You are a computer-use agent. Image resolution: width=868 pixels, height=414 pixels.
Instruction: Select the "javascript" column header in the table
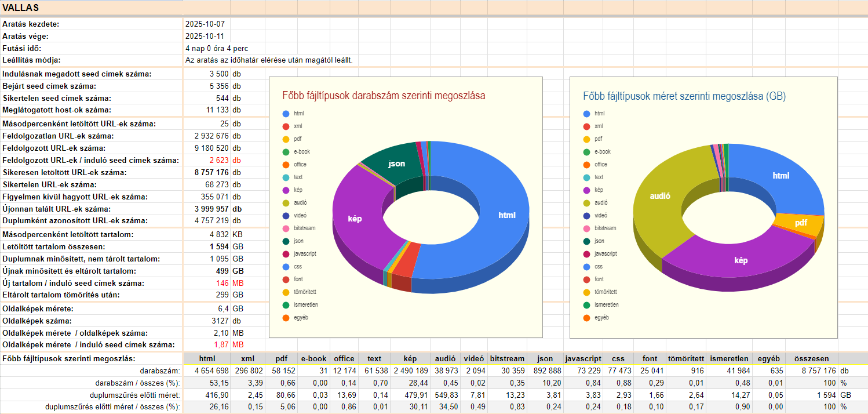(x=583, y=359)
